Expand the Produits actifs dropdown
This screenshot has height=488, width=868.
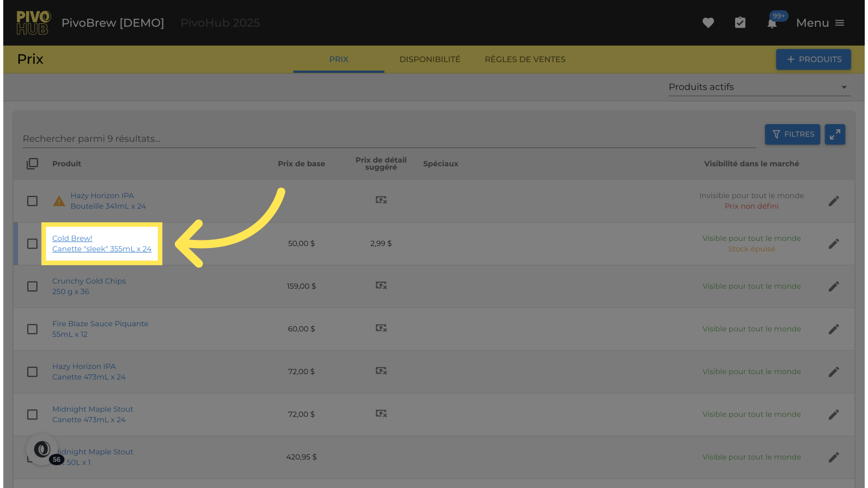click(759, 87)
